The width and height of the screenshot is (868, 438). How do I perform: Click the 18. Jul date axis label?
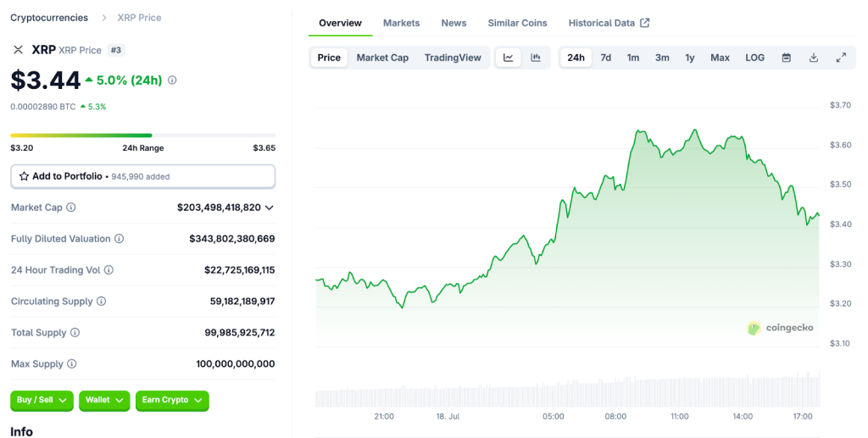point(448,417)
